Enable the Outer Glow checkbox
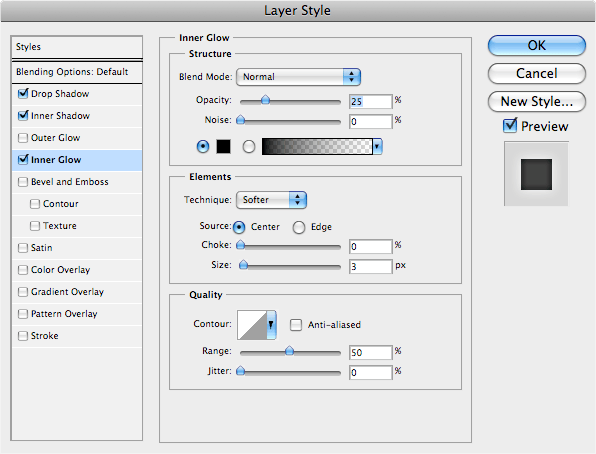Image resolution: width=596 pixels, height=454 pixels. coord(23,138)
